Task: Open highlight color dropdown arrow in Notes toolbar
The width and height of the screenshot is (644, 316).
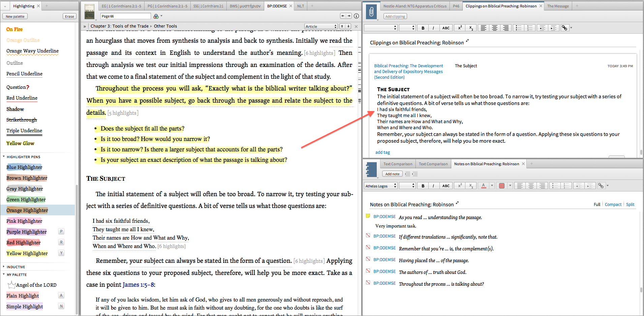Action: (510, 186)
